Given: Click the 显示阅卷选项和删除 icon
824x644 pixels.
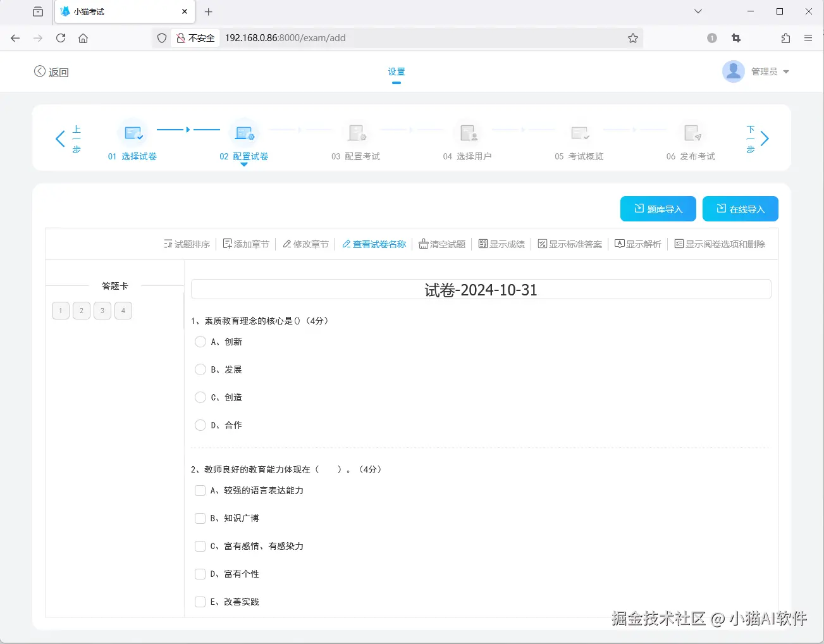Looking at the screenshot, I should (x=678, y=244).
